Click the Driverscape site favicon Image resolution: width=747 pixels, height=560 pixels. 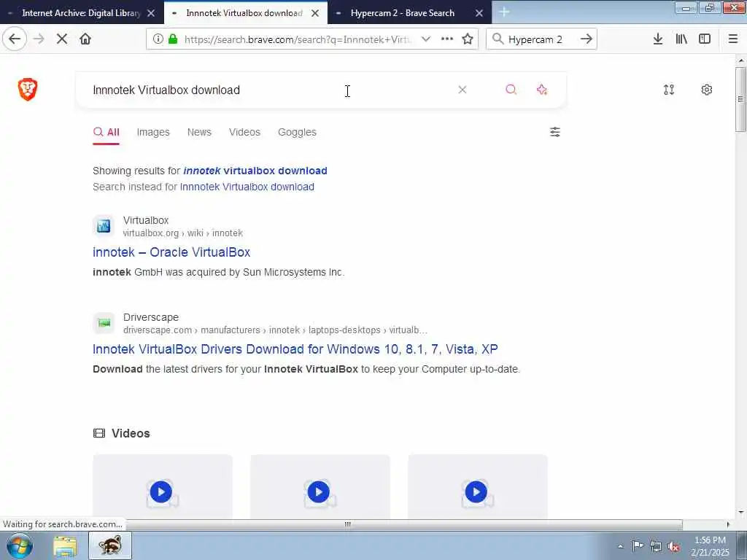104,323
